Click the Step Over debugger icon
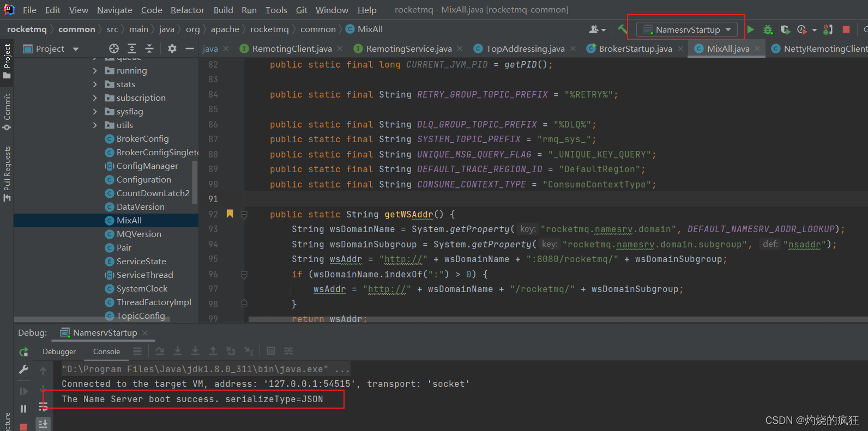 pos(160,351)
